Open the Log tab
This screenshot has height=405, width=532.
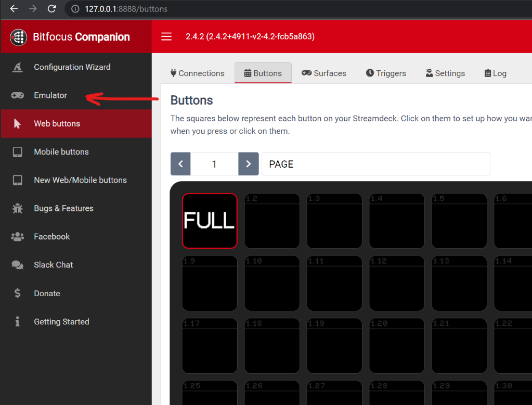[x=496, y=73]
